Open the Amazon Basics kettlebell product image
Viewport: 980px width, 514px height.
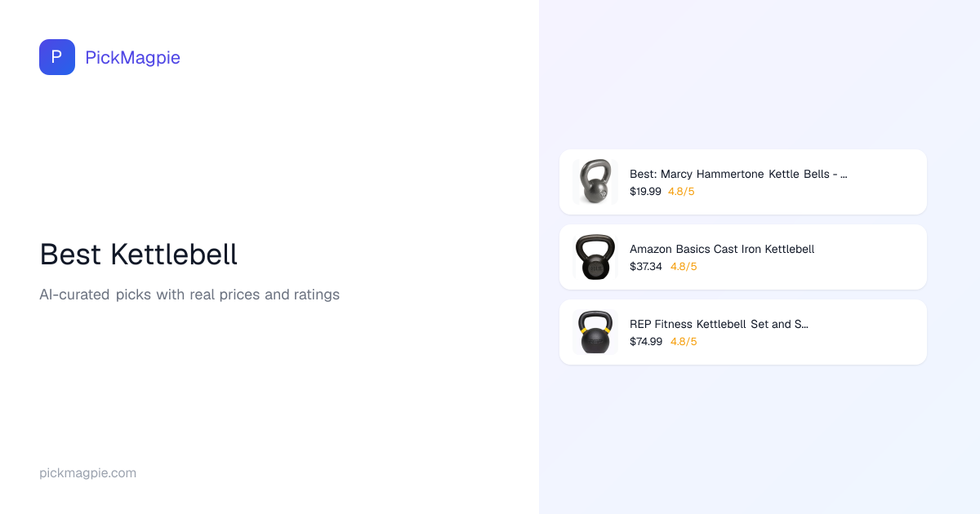[595, 257]
